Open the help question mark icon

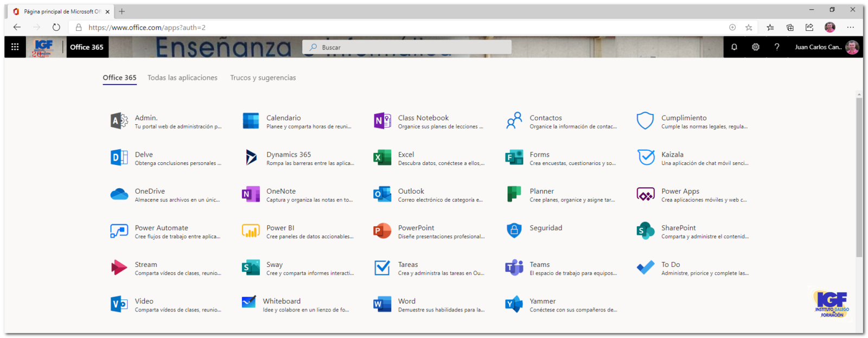coord(777,47)
